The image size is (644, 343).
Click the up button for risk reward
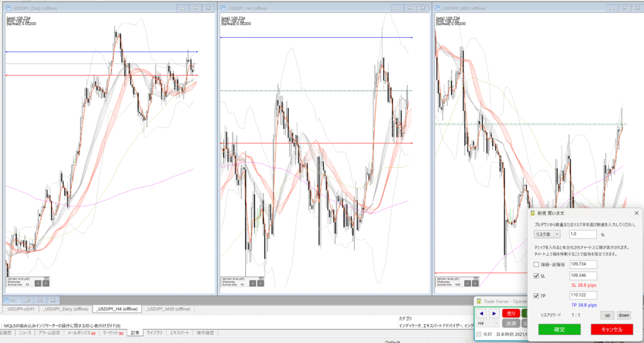tap(607, 315)
